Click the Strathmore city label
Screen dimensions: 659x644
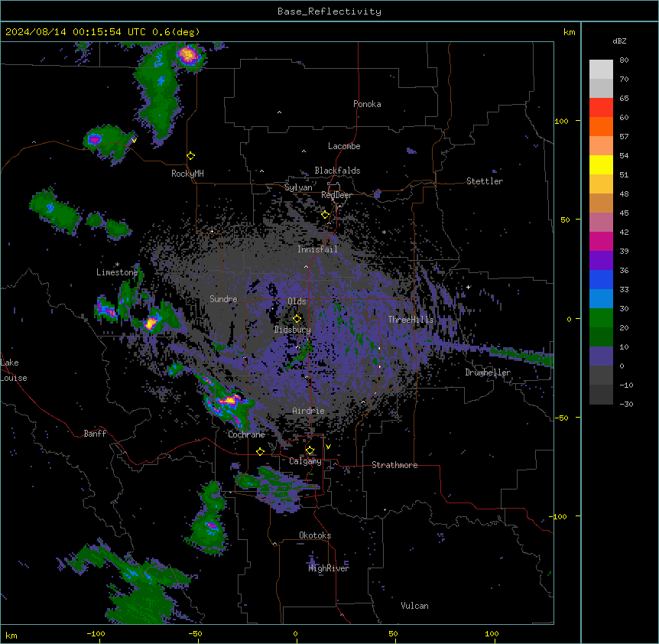394,465
